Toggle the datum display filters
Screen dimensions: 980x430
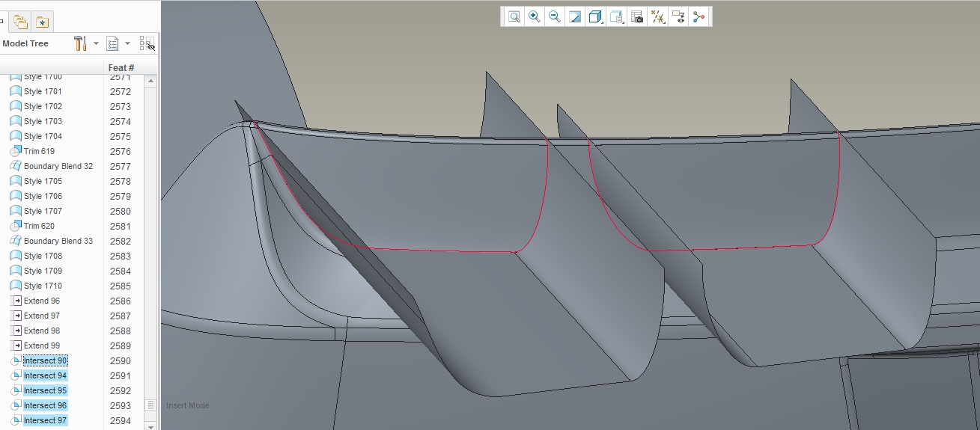(658, 16)
